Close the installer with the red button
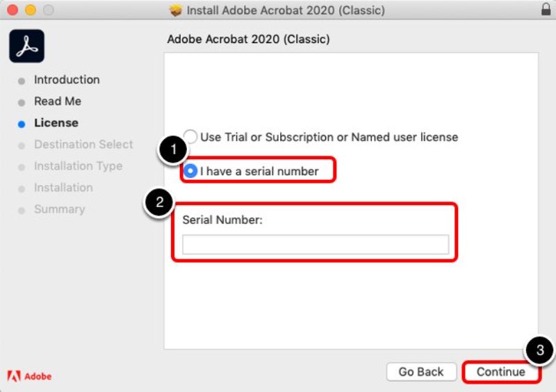 coord(14,10)
